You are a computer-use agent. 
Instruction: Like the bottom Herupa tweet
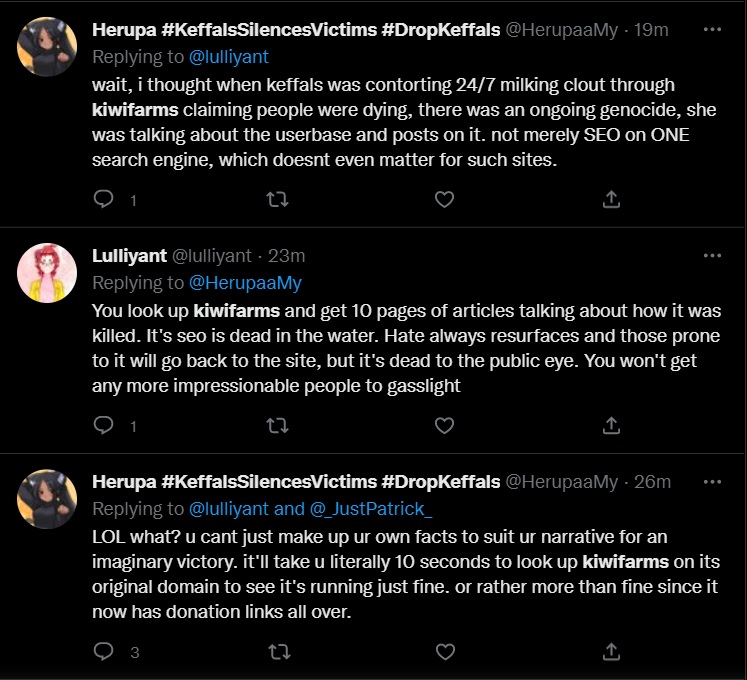[x=444, y=652]
